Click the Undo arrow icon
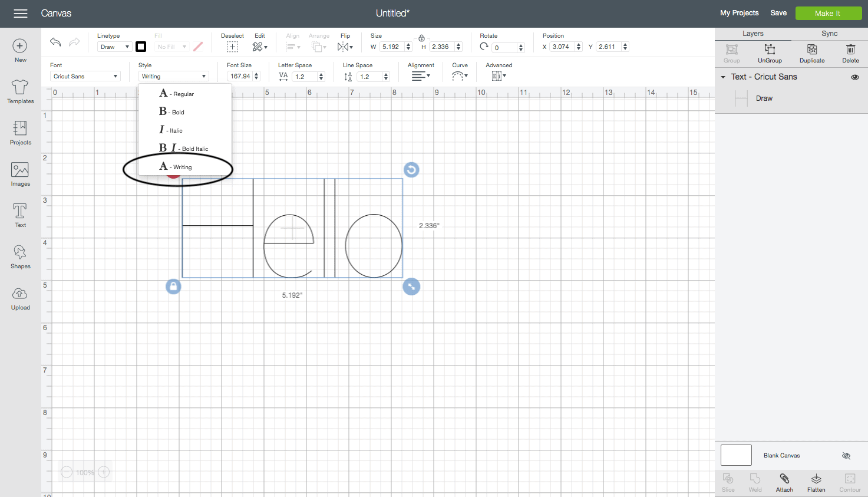Image resolution: width=868 pixels, height=497 pixels. (x=55, y=42)
